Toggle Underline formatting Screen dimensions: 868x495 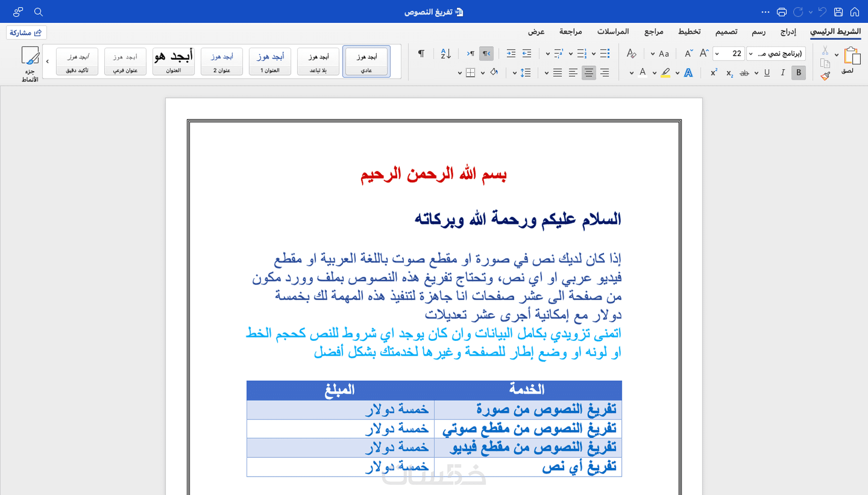pos(767,73)
